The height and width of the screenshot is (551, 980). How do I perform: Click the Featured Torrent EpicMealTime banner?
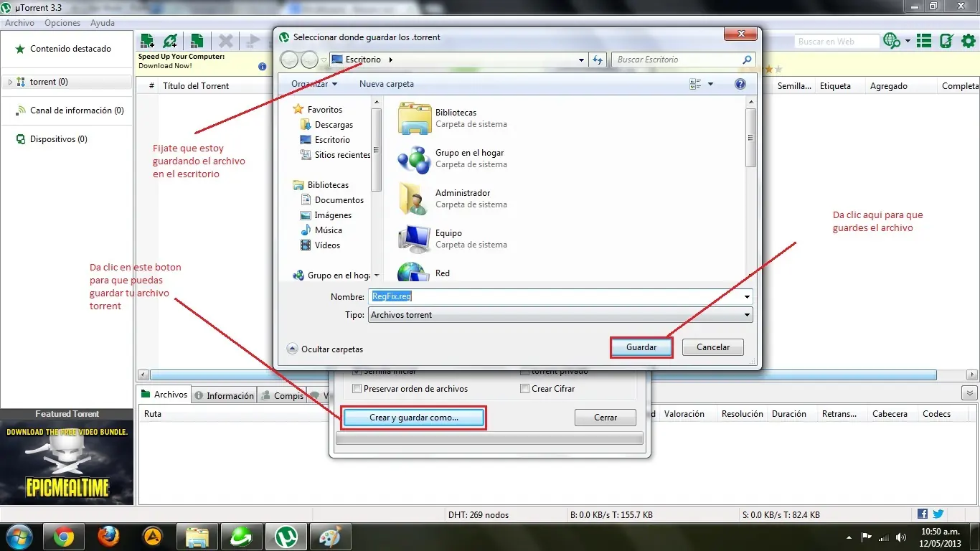click(x=67, y=462)
